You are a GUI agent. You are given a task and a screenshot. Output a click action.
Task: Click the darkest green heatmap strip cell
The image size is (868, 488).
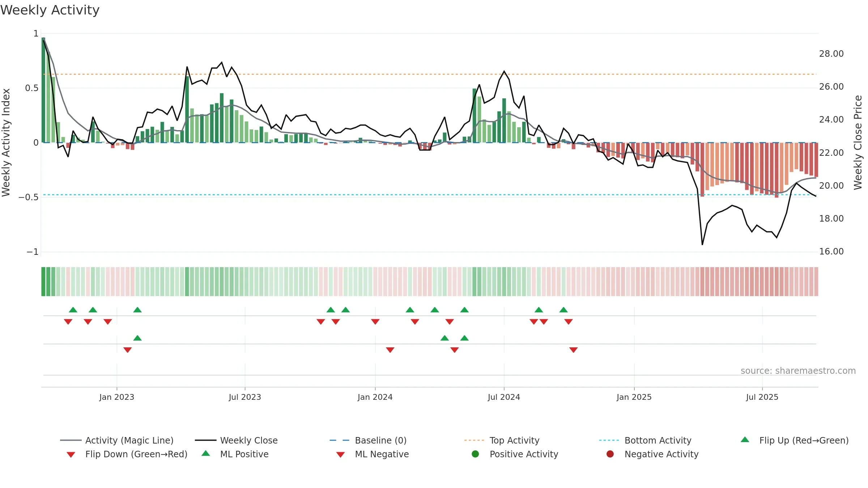43,282
